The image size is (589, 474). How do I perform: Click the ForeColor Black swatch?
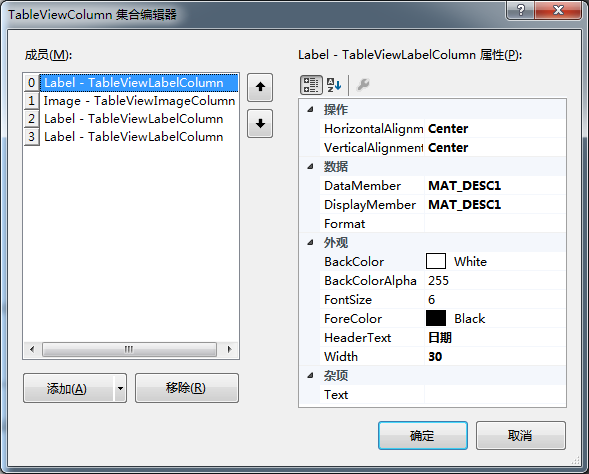(436, 318)
